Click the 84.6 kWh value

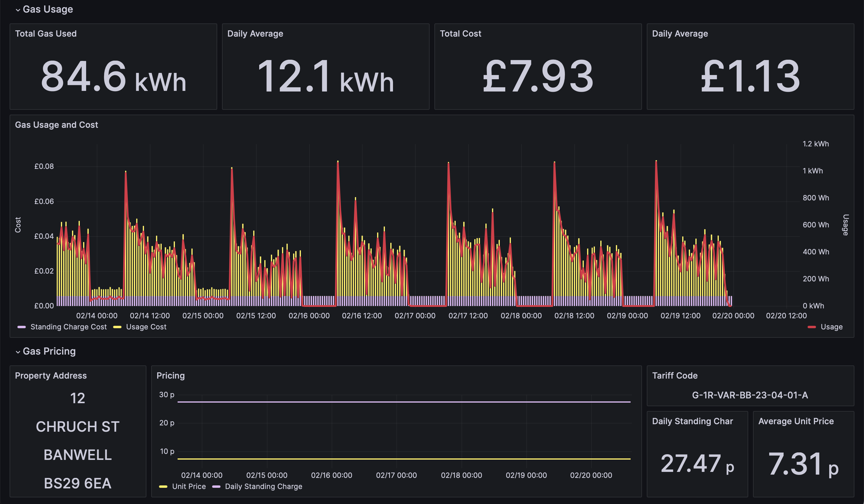pyautogui.click(x=113, y=76)
